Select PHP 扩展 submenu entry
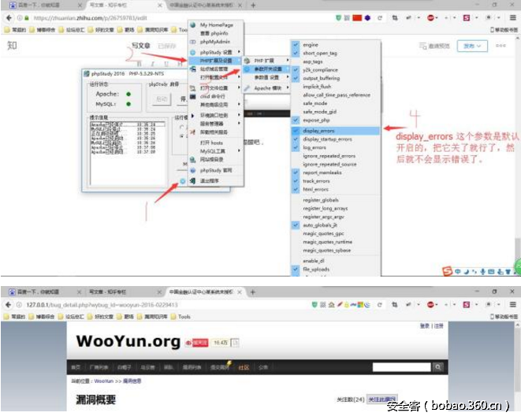Screen dimensions: 521x420 (x=266, y=61)
